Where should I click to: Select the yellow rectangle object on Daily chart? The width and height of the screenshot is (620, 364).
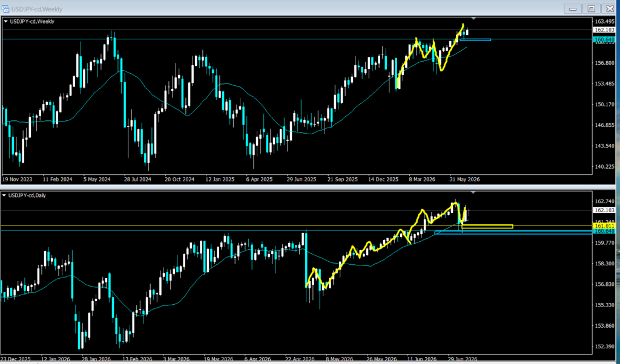(487, 227)
